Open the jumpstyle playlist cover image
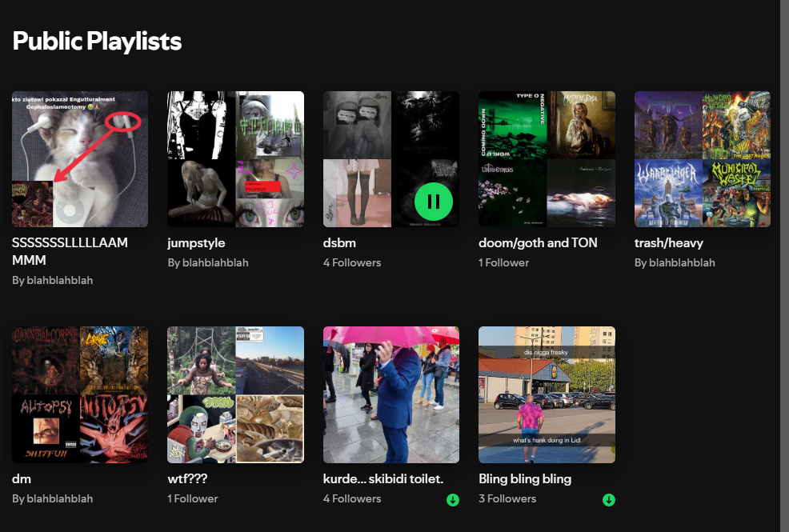Viewport: 789px width, 532px height. pyautogui.click(x=235, y=159)
